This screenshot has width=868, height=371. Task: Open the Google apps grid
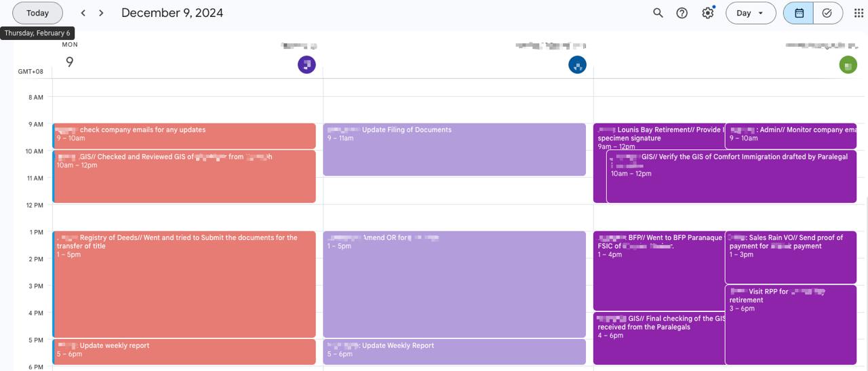[859, 13]
